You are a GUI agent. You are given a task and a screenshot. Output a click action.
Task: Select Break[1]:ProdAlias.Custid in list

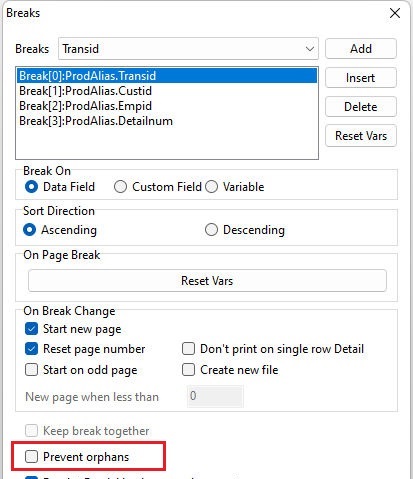(x=85, y=91)
